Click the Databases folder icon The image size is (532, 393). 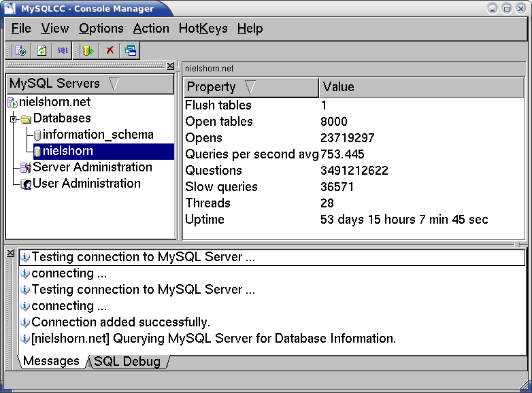click(26, 119)
